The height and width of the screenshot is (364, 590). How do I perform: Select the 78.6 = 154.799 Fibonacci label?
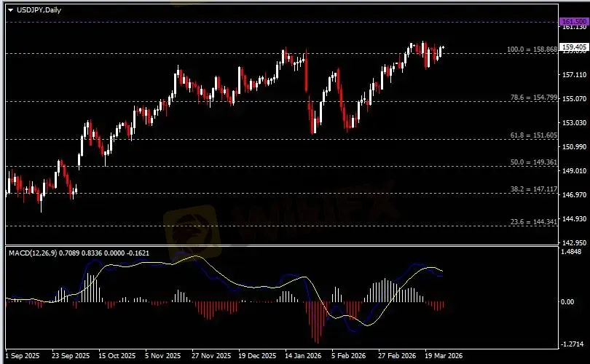tap(532, 97)
